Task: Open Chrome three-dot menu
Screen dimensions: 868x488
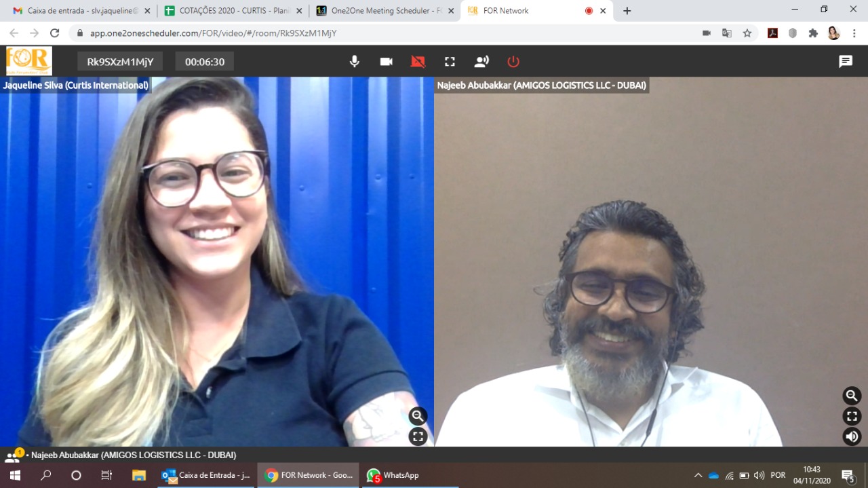Action: click(x=854, y=33)
